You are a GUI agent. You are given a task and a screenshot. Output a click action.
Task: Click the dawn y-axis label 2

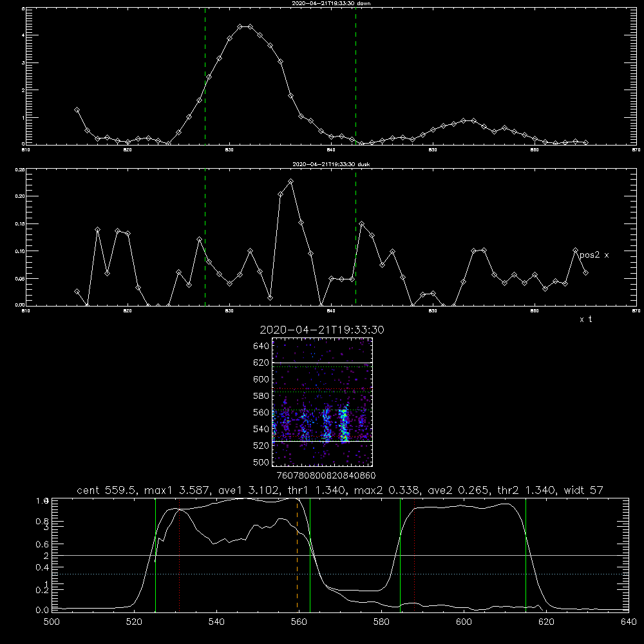coord(23,90)
